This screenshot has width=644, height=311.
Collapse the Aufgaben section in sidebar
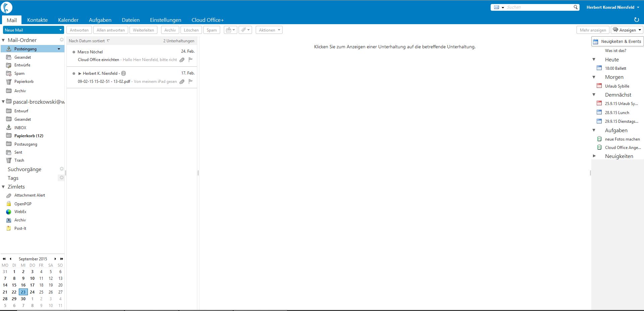click(594, 130)
